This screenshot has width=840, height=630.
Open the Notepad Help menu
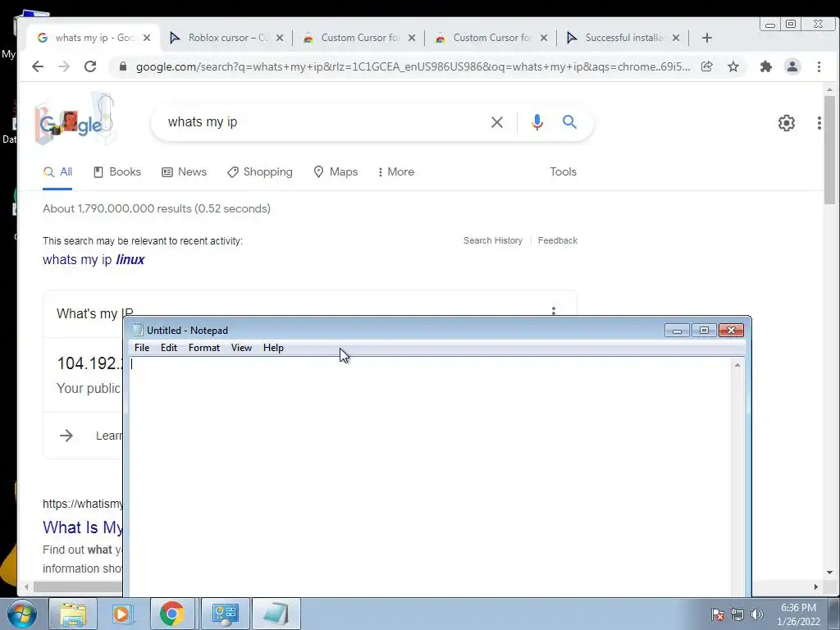tap(273, 348)
